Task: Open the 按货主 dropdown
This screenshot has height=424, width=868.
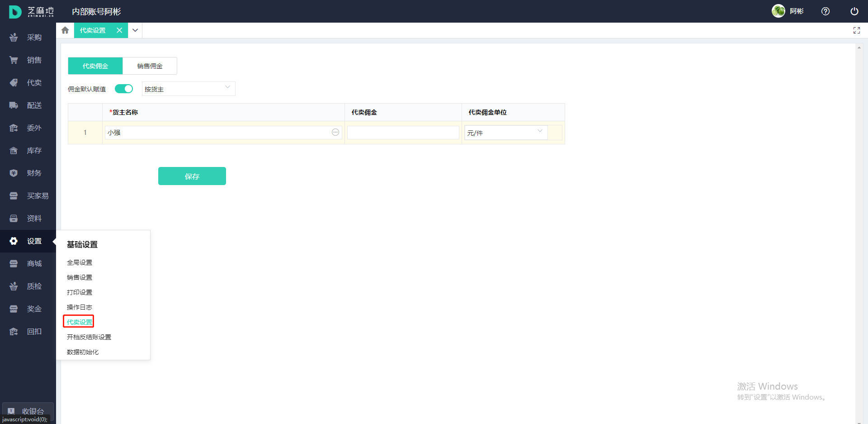Action: (189, 89)
